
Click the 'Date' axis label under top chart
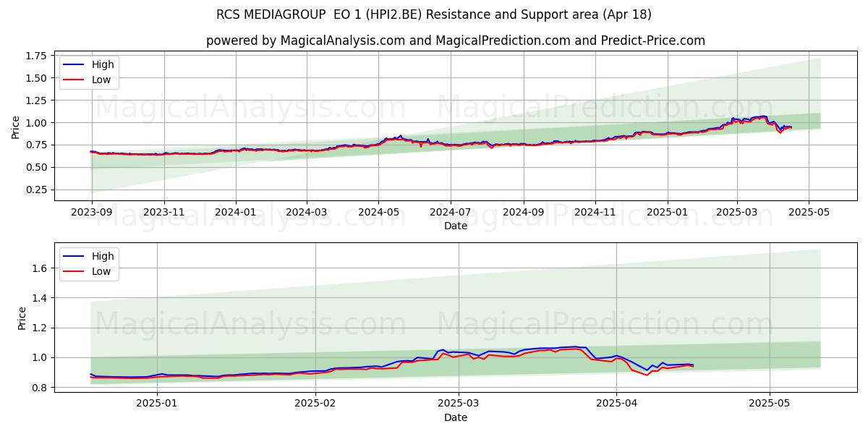[456, 226]
